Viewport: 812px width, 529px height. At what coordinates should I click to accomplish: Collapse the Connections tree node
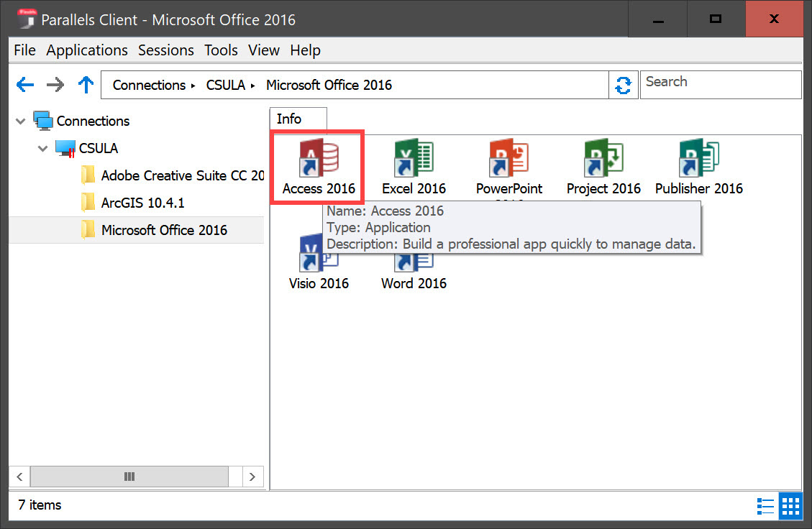20,121
